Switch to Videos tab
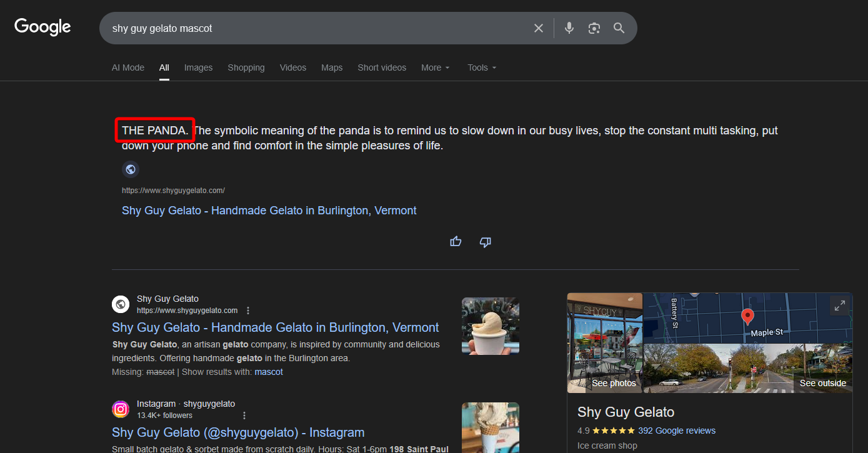The image size is (868, 453). [293, 67]
